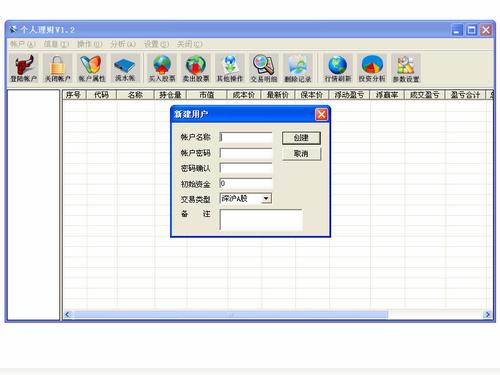The height and width of the screenshot is (375, 500).
Task: Open the 帐户(A) menu
Action: 22,44
